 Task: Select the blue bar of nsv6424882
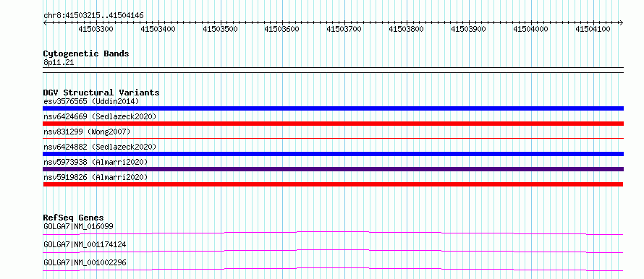(333, 154)
